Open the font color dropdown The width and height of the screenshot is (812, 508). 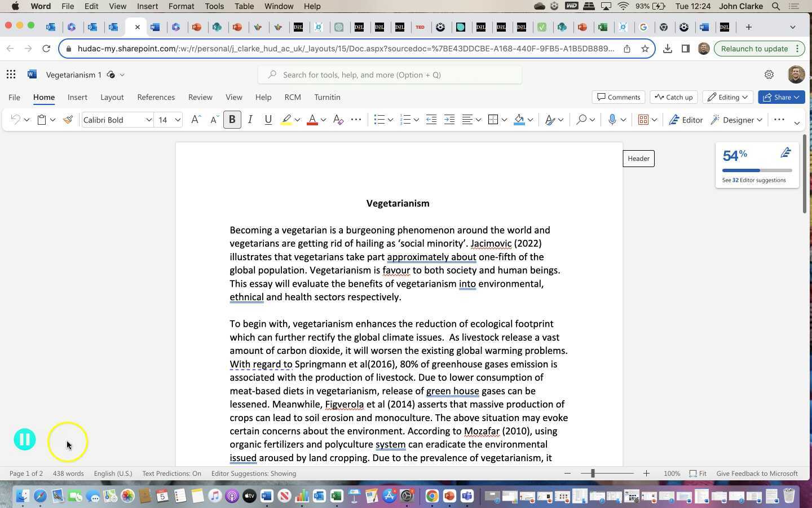323,120
